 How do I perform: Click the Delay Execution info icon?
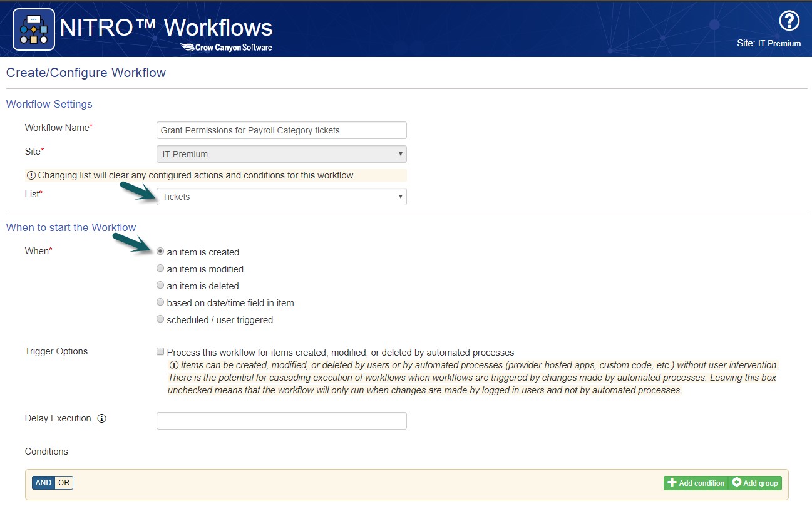101,418
